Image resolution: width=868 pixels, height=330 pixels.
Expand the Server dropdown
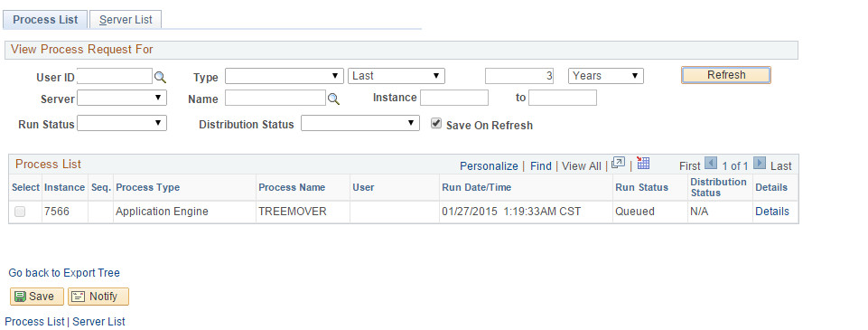pos(122,98)
